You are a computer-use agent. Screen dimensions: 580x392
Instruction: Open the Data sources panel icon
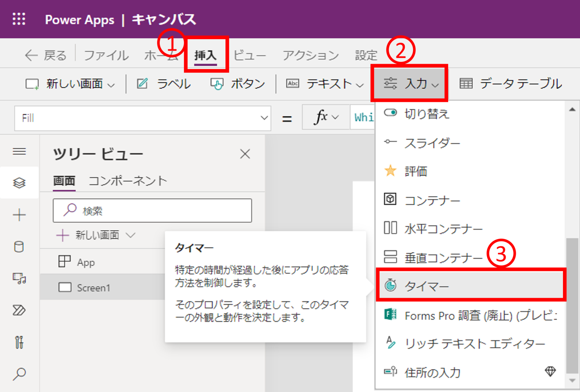pyautogui.click(x=19, y=247)
